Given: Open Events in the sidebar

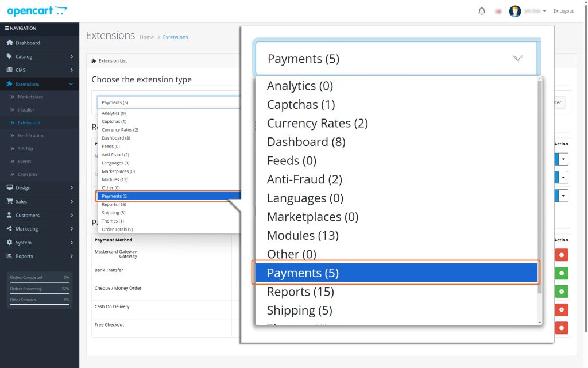Looking at the screenshot, I should point(24,162).
